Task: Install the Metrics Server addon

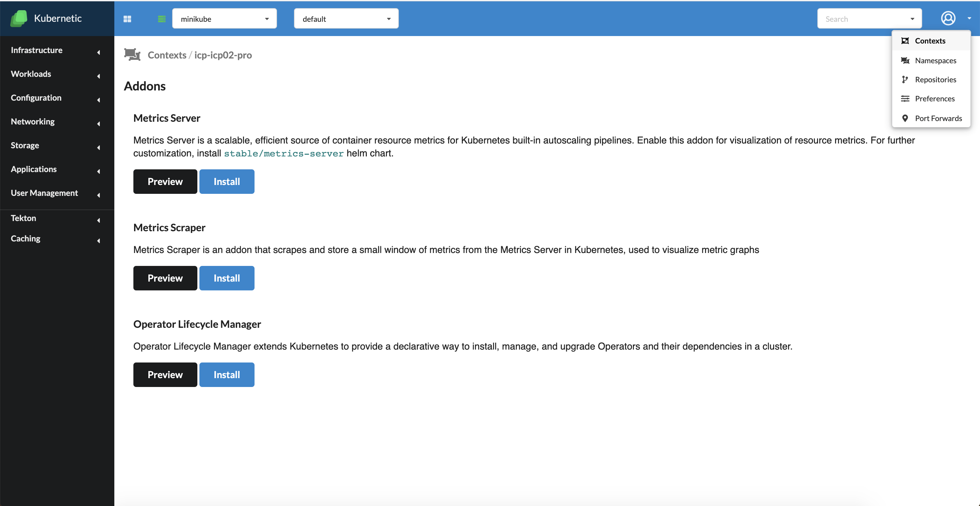Action: tap(227, 181)
